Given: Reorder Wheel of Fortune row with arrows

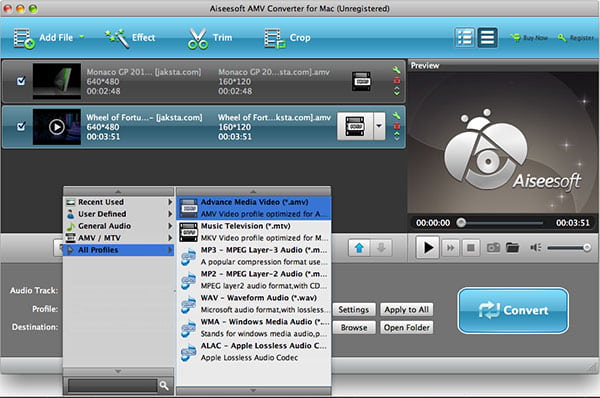Looking at the screenshot, I should 397,136.
